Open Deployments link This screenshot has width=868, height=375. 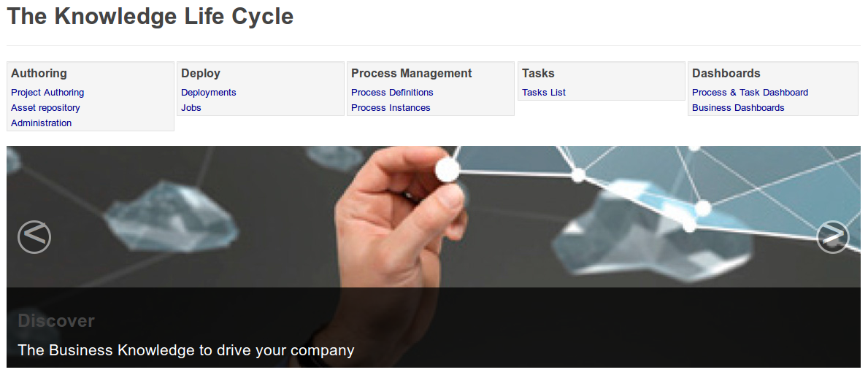[209, 93]
